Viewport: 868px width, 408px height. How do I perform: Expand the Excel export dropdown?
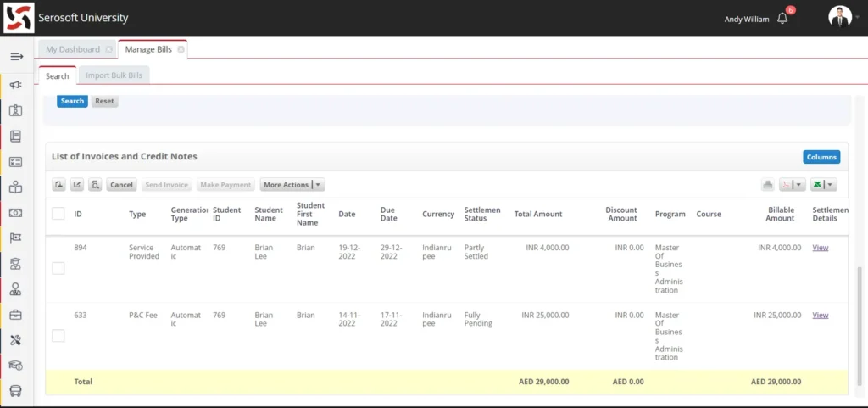click(823, 185)
